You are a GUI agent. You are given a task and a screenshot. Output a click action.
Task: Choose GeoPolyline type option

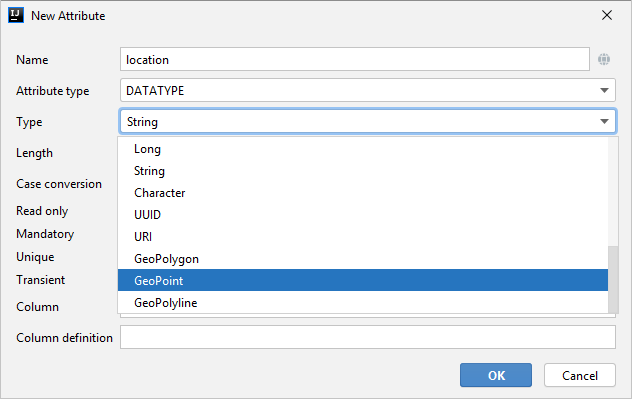pyautogui.click(x=363, y=302)
